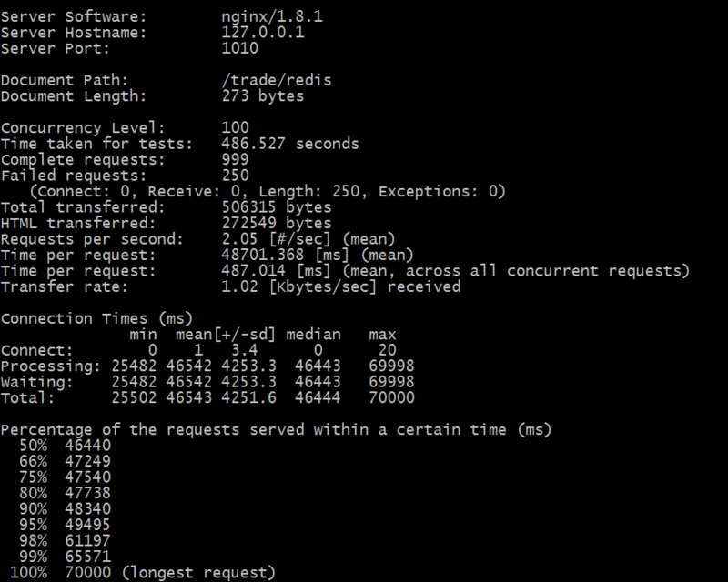Click the 127.0.0.1 server hostname value
This screenshot has width=728, height=582.
coord(263,33)
